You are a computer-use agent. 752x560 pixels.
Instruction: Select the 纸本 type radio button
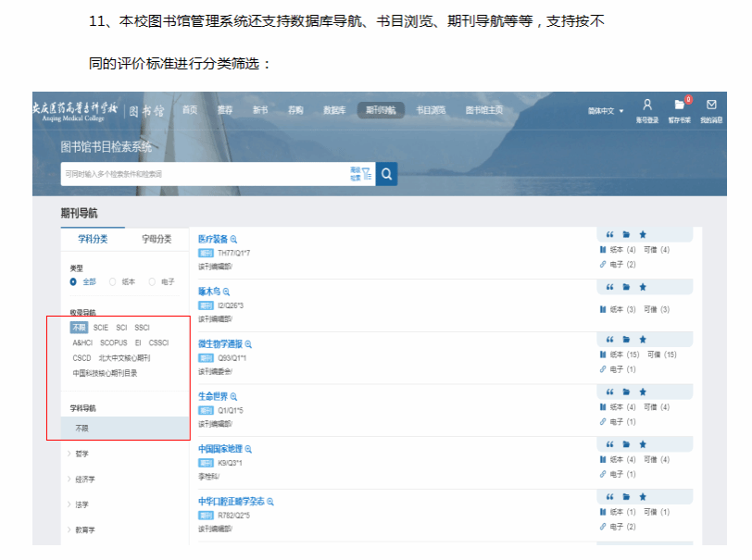coord(113,281)
